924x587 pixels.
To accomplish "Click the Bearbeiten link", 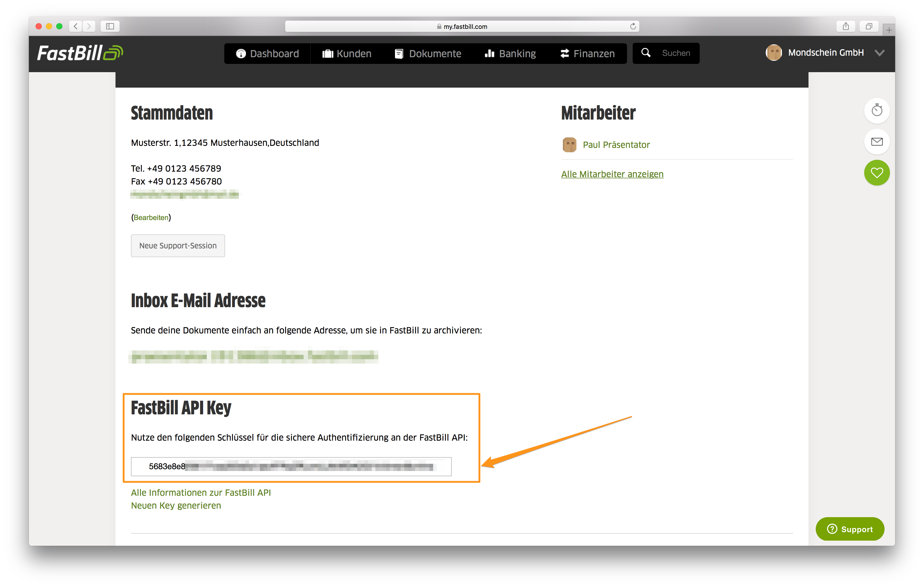I will (x=151, y=217).
